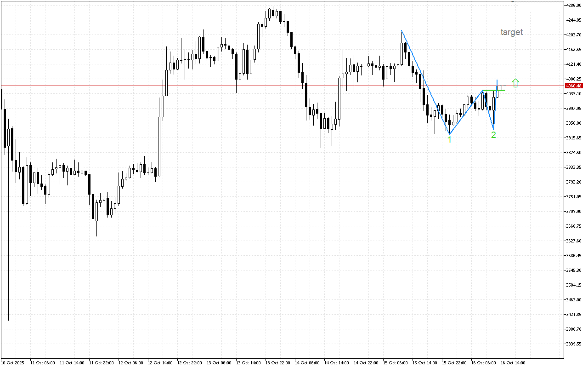Click the 3833.35 label on price axis

[x=574, y=167]
